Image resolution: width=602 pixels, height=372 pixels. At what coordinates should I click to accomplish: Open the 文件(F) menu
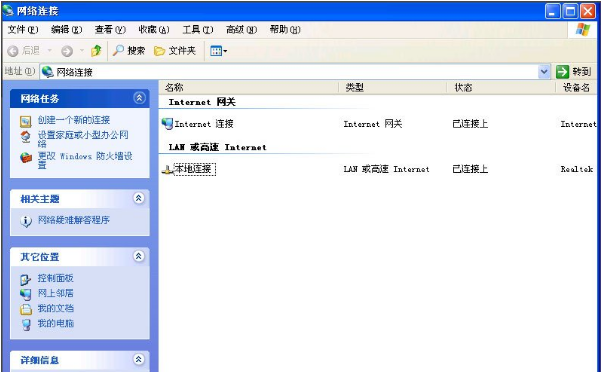pos(23,30)
